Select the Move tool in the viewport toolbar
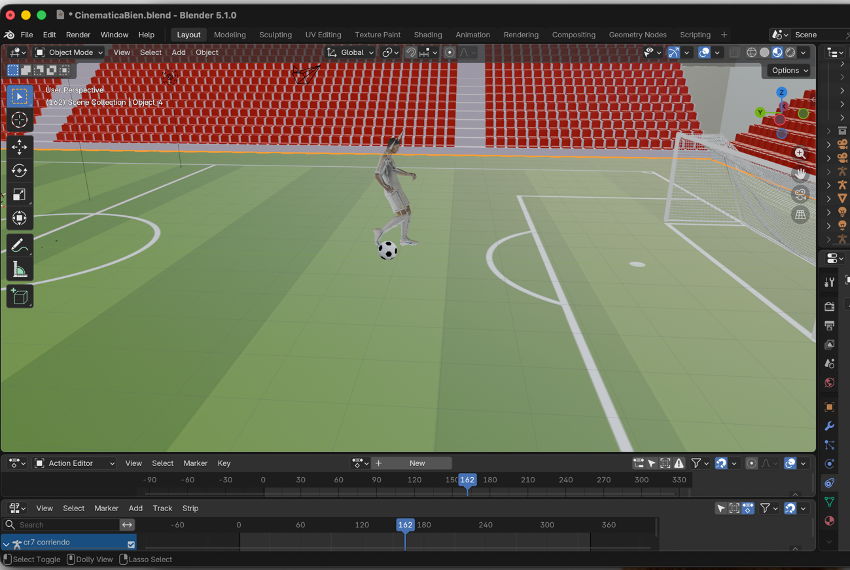 19,146
